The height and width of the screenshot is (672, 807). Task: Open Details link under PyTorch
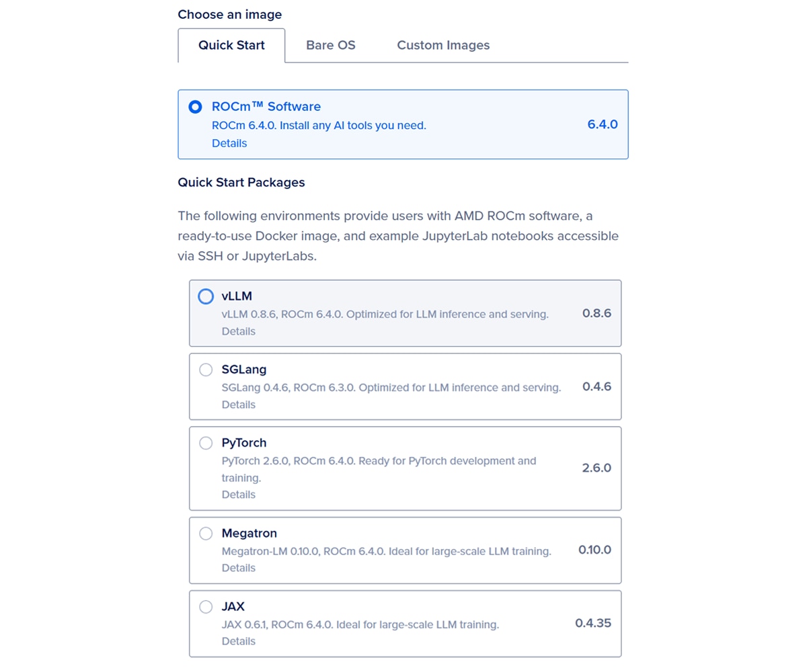click(x=239, y=495)
